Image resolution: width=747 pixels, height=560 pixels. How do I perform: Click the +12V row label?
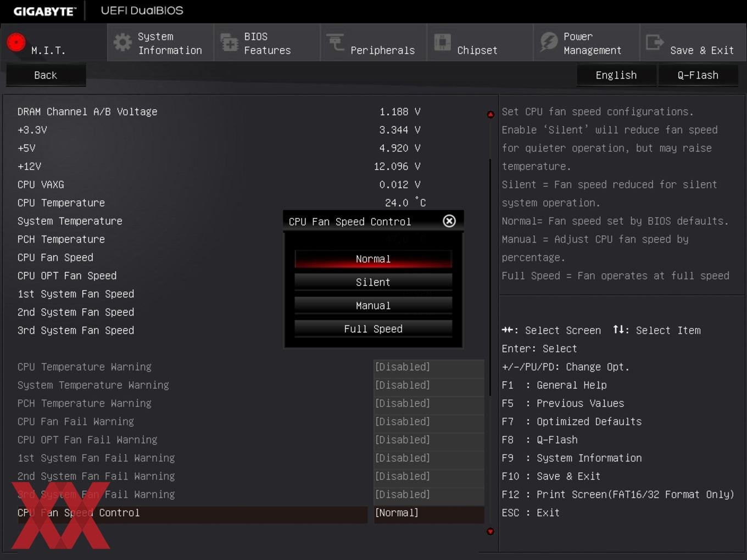tap(29, 166)
